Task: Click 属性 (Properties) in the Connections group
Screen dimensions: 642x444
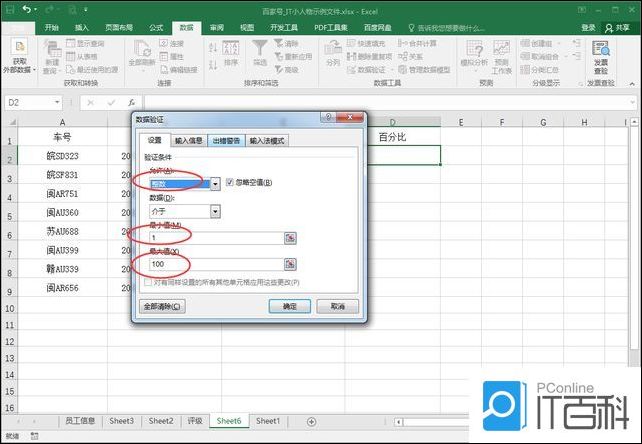Action: click(172, 57)
